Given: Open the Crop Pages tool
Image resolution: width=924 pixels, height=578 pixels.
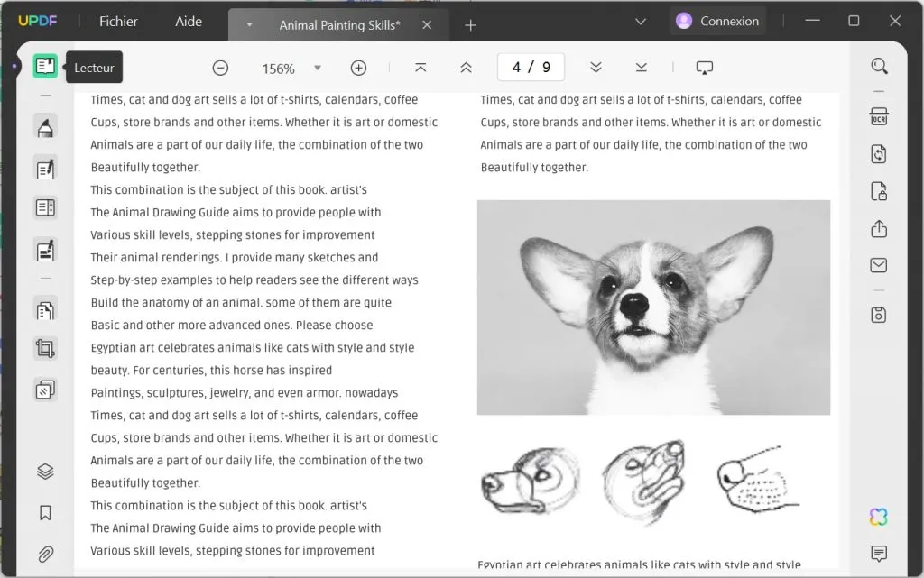Looking at the screenshot, I should click(45, 349).
